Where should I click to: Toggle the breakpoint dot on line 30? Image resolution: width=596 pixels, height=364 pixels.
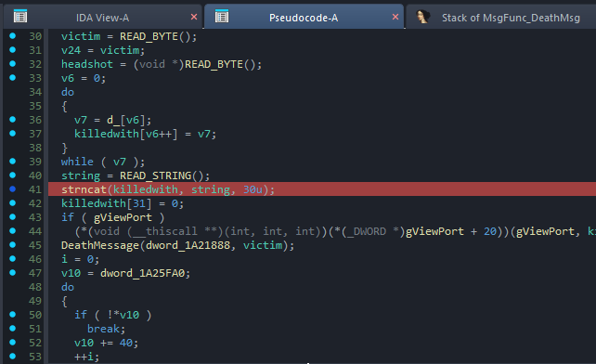[13, 36]
